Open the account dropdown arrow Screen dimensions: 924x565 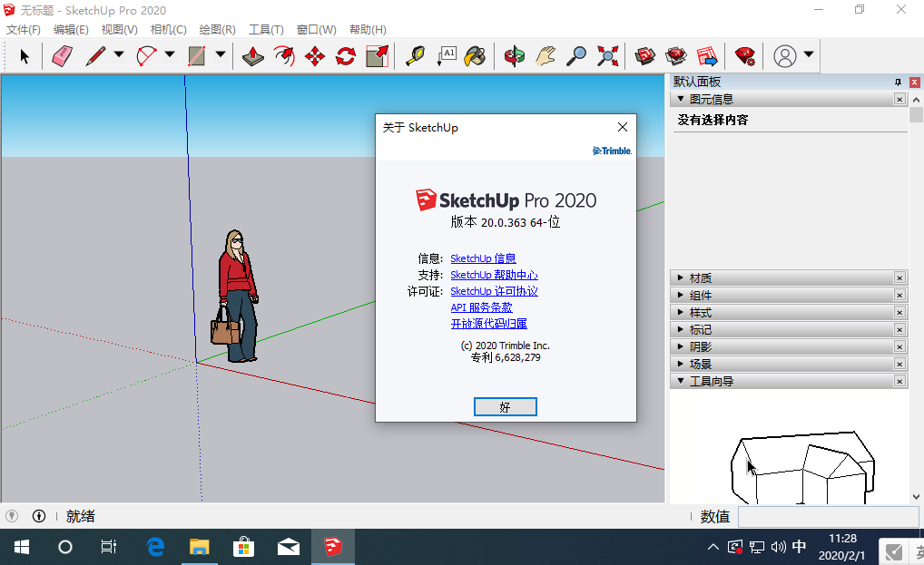coord(809,54)
